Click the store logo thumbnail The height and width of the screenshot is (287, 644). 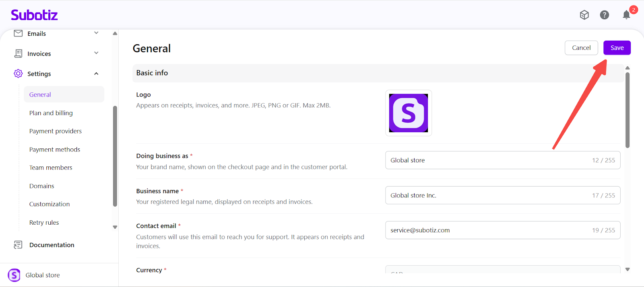tap(408, 113)
